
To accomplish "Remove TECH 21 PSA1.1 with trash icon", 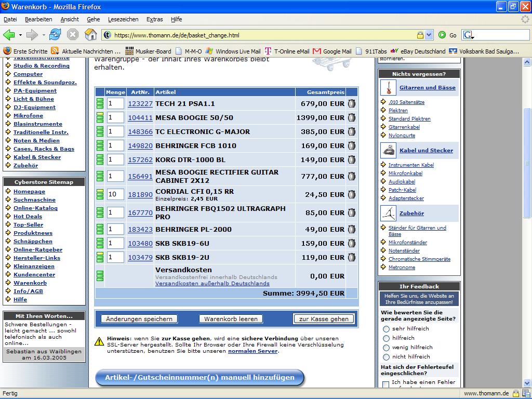I will tap(352, 103).
